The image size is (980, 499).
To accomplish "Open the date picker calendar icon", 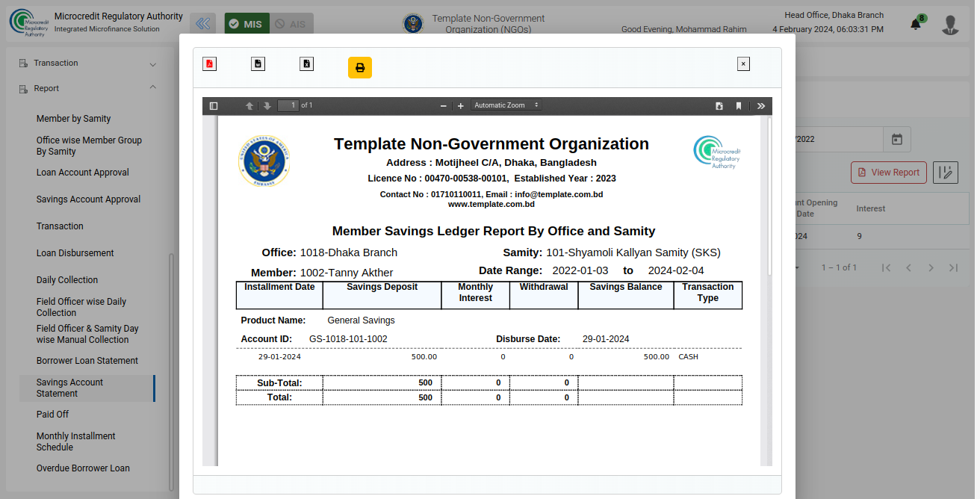I will tap(897, 140).
